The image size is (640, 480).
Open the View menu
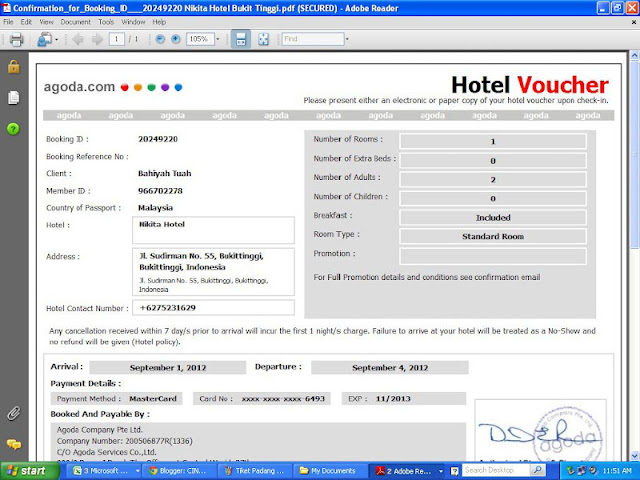click(x=46, y=22)
